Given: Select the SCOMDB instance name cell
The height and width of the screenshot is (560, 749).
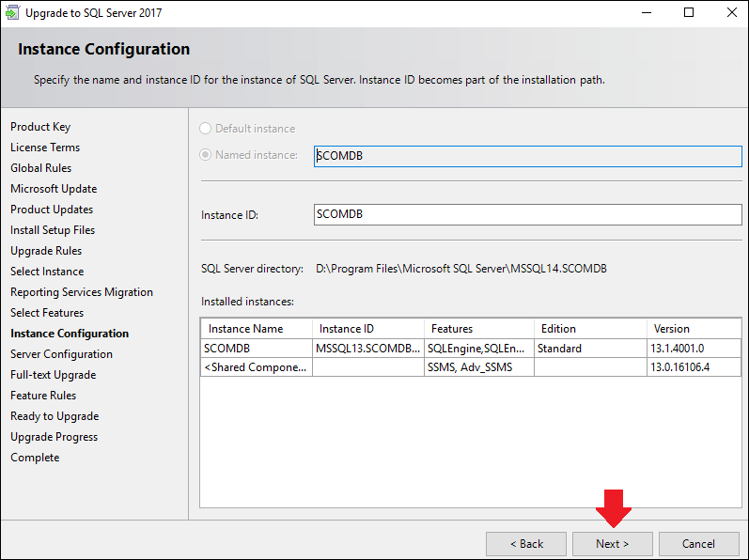Looking at the screenshot, I should tap(257, 349).
